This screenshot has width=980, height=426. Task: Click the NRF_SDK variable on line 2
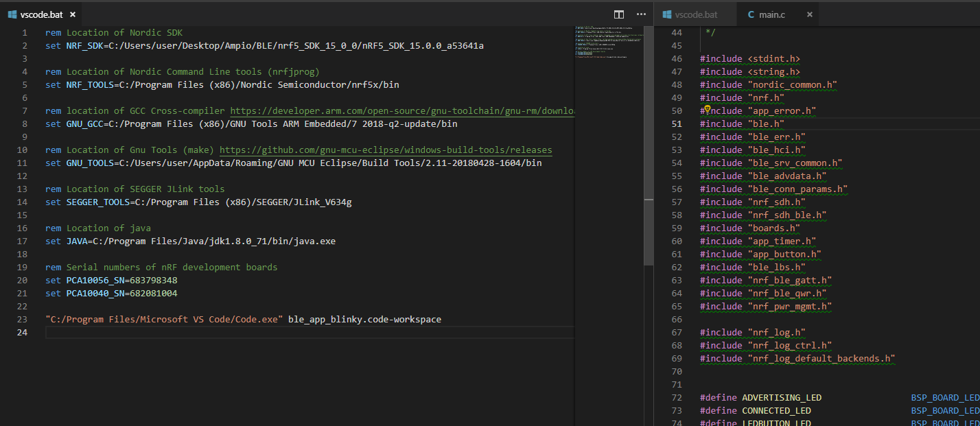click(x=84, y=45)
